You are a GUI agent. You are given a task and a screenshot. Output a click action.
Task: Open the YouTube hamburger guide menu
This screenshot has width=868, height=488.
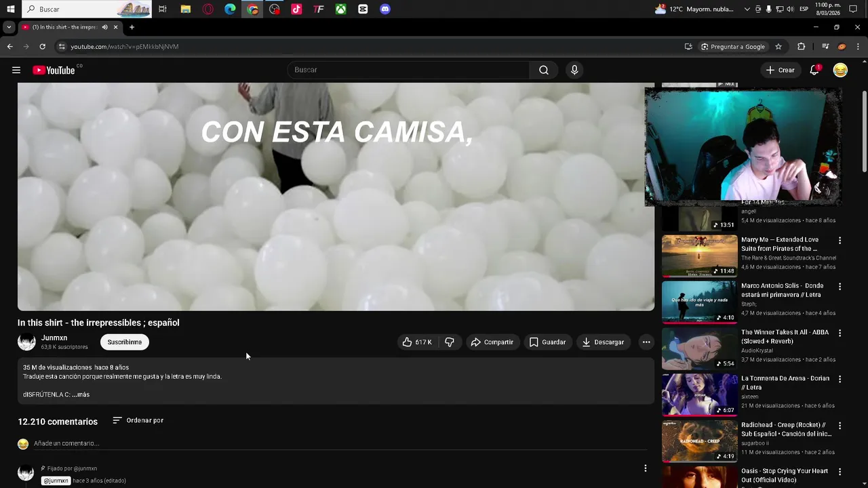pos(16,70)
